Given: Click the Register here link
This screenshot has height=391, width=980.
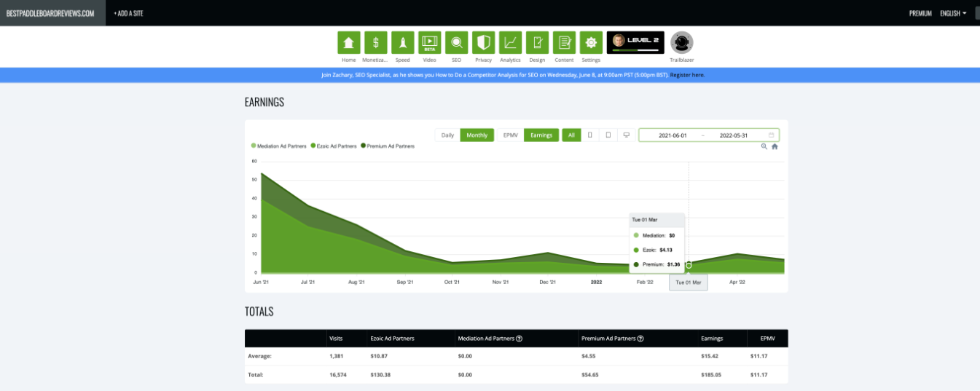Looking at the screenshot, I should tap(687, 75).
